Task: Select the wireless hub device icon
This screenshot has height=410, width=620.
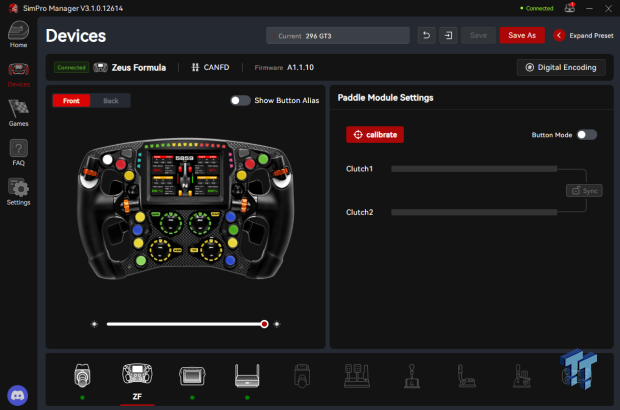Action: click(247, 376)
